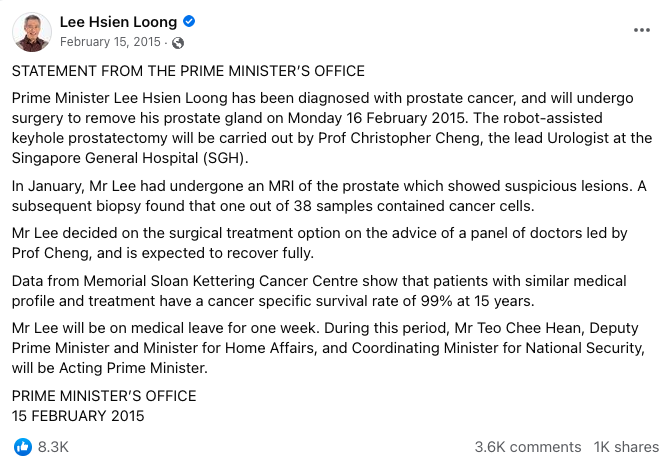This screenshot has height=465, width=669.
Task: Click the blue verified badge
Action: [189, 22]
